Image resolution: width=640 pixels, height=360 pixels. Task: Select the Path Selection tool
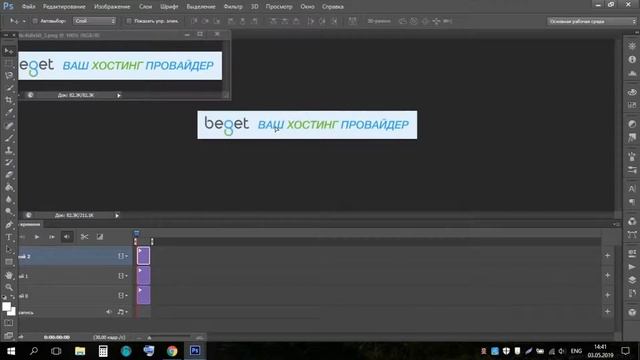click(9, 250)
